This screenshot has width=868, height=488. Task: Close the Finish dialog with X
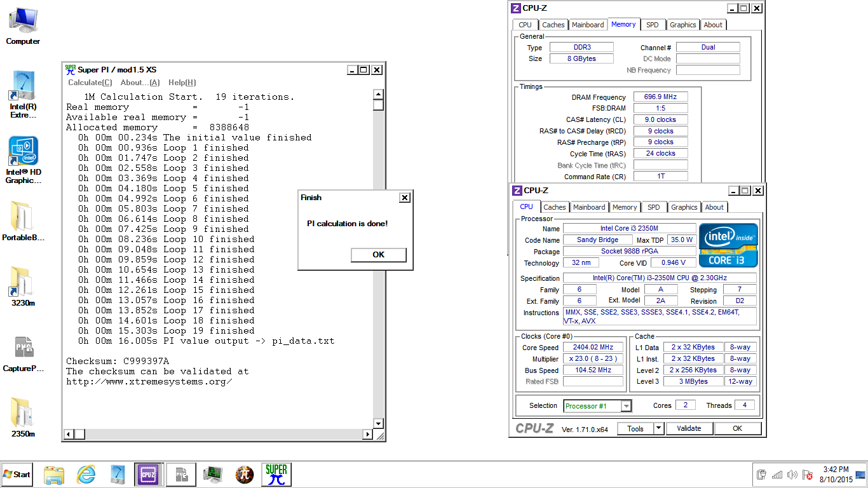click(405, 198)
